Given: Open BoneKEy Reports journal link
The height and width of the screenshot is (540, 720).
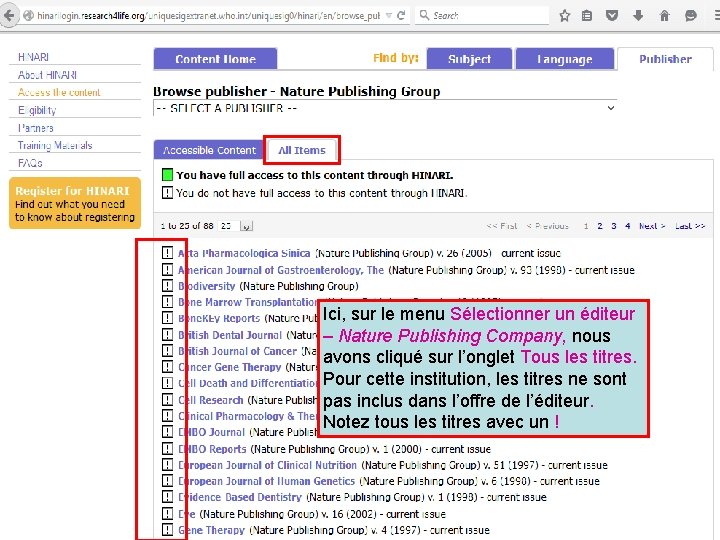Looking at the screenshot, I should (219, 318).
